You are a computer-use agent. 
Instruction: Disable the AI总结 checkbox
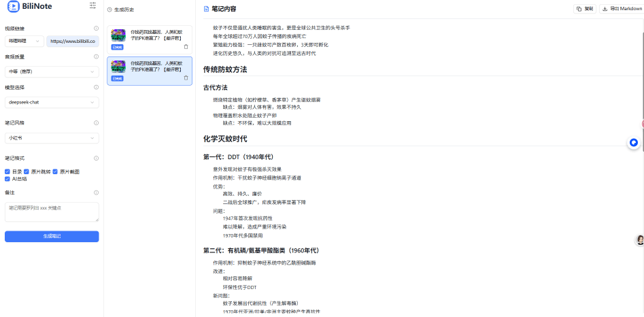click(x=7, y=179)
